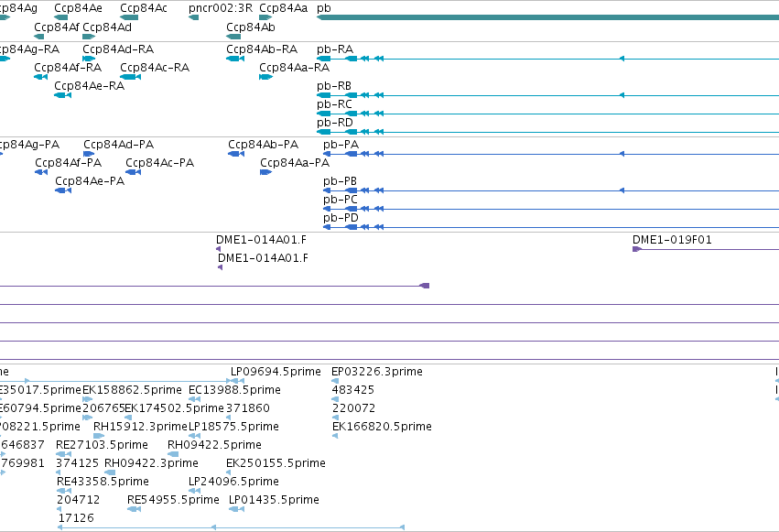
Task: Open the pb-PA protein label
Action: 341,145
